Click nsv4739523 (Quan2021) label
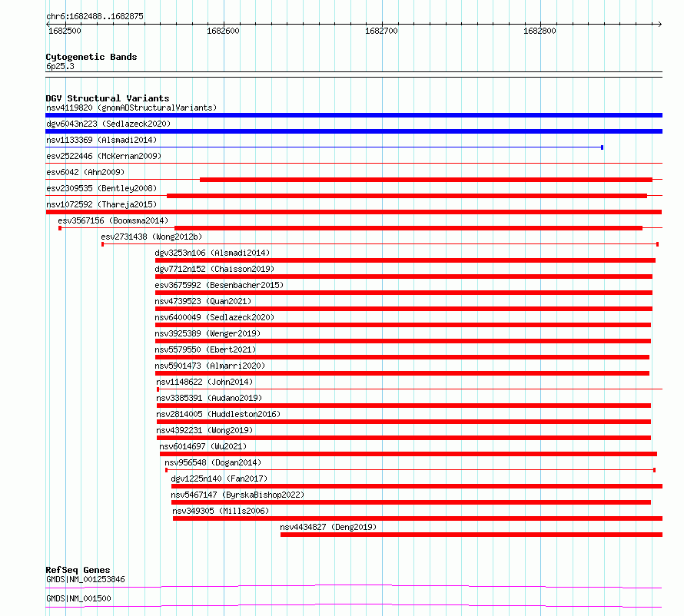Image resolution: width=684 pixels, height=616 pixels. 203,301
